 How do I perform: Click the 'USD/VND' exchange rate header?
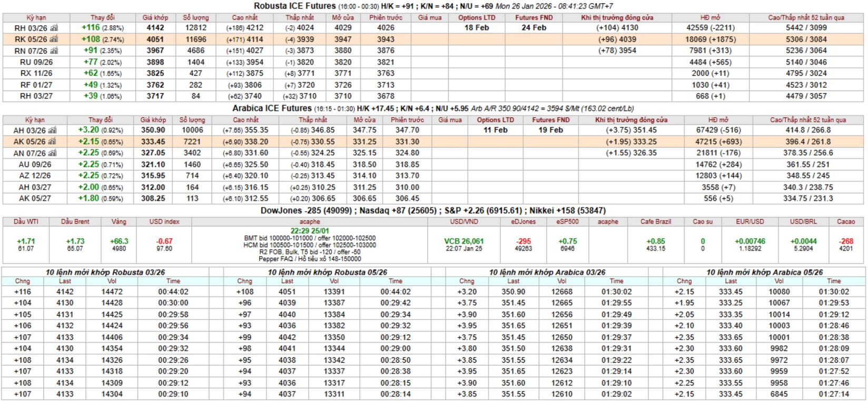tap(463, 222)
